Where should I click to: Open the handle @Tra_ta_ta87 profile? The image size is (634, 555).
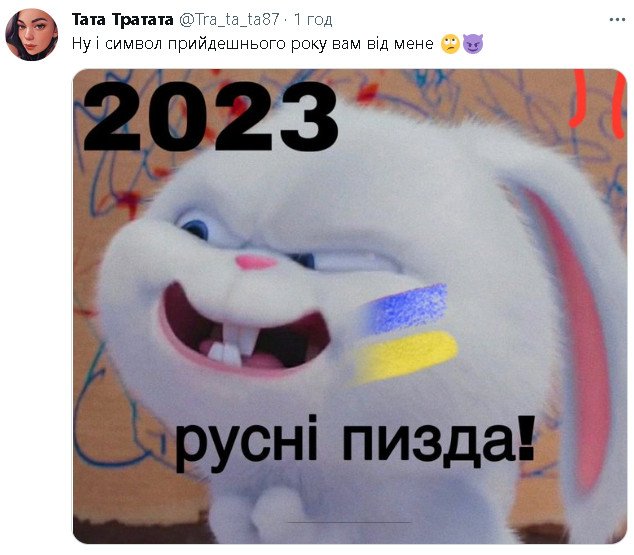coord(229,19)
